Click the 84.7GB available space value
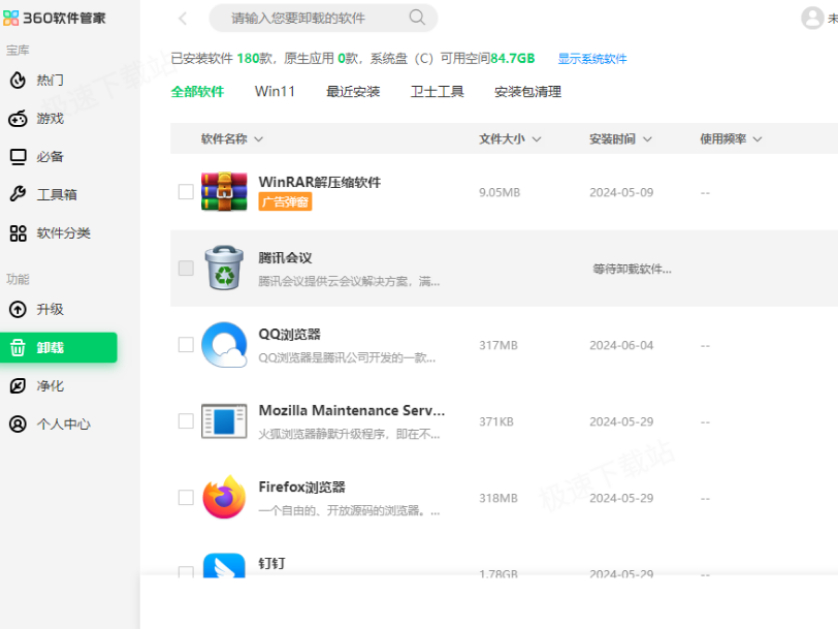This screenshot has width=838, height=629. click(513, 58)
